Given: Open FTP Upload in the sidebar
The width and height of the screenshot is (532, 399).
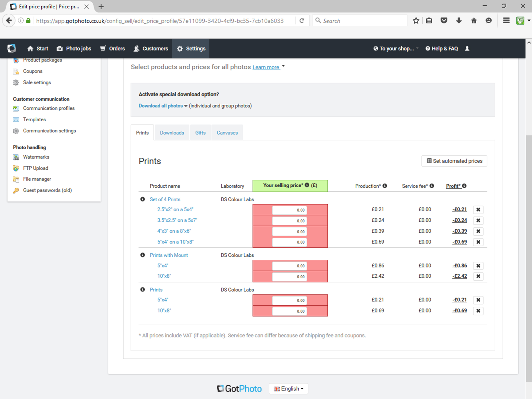Looking at the screenshot, I should (x=36, y=168).
